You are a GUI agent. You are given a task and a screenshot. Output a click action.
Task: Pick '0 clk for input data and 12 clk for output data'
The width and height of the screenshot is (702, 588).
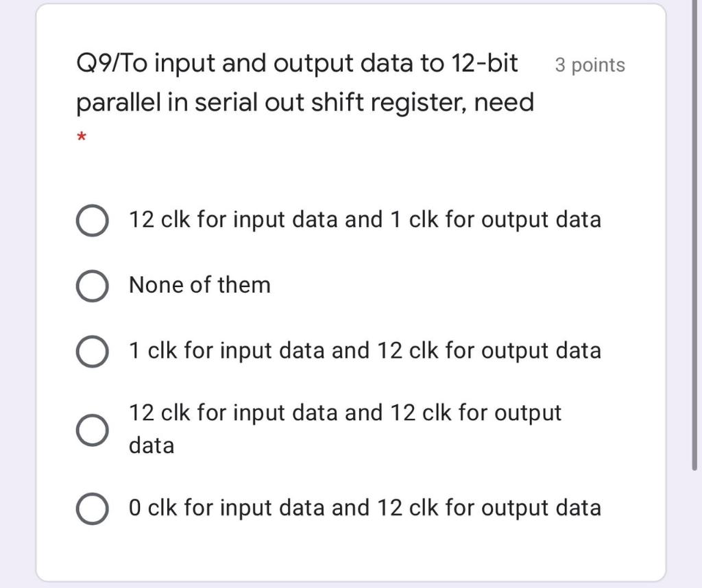point(93,508)
